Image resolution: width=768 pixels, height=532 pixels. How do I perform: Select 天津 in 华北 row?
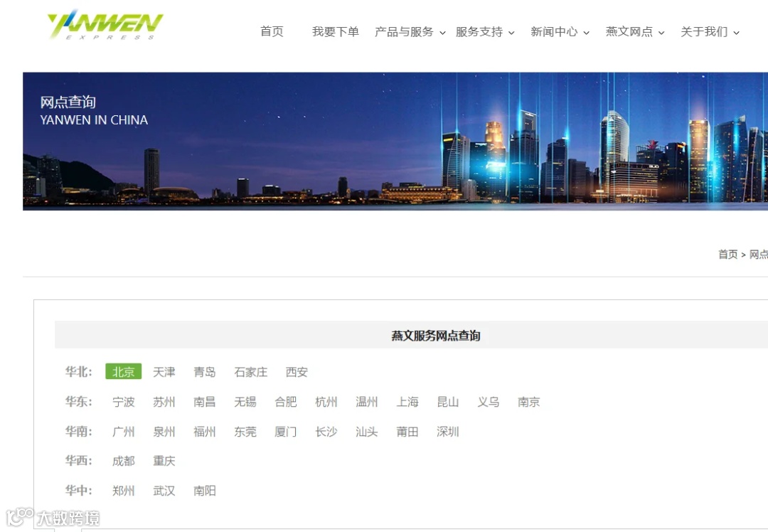click(x=164, y=372)
